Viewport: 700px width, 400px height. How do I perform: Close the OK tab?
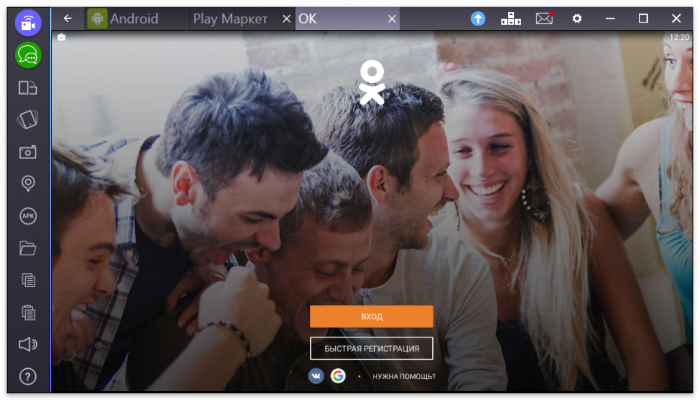(392, 18)
